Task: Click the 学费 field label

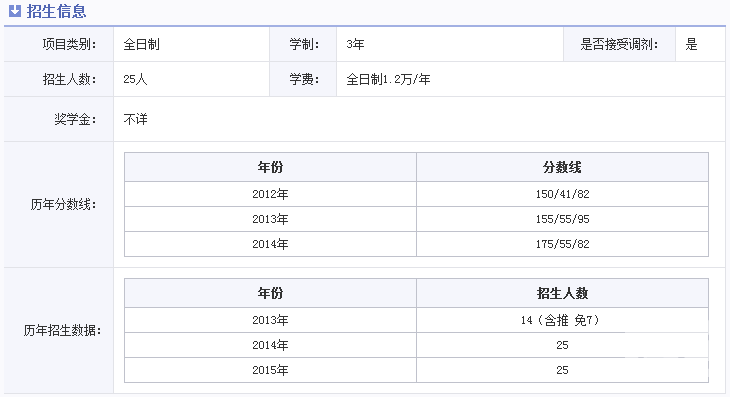Action: (304, 80)
